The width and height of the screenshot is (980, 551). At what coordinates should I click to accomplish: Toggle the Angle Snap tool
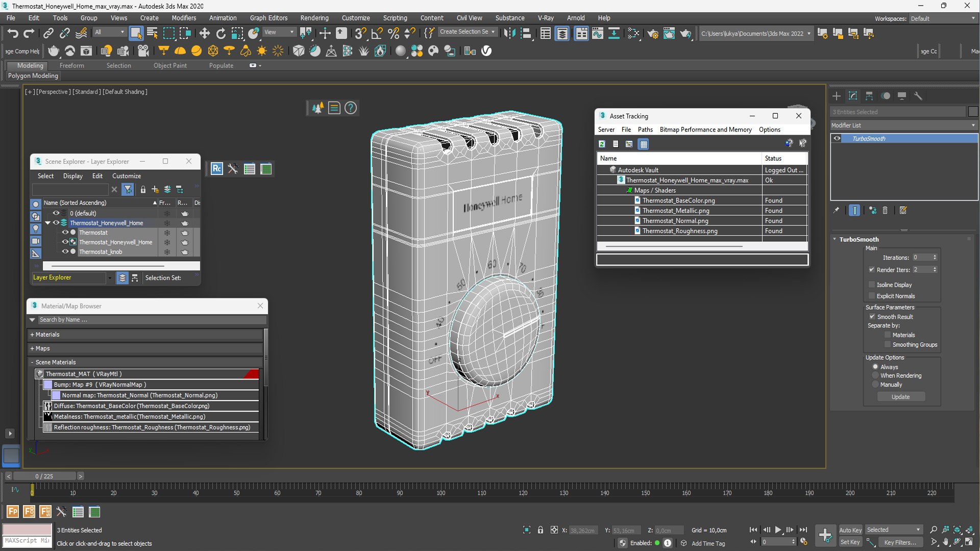[x=377, y=34]
